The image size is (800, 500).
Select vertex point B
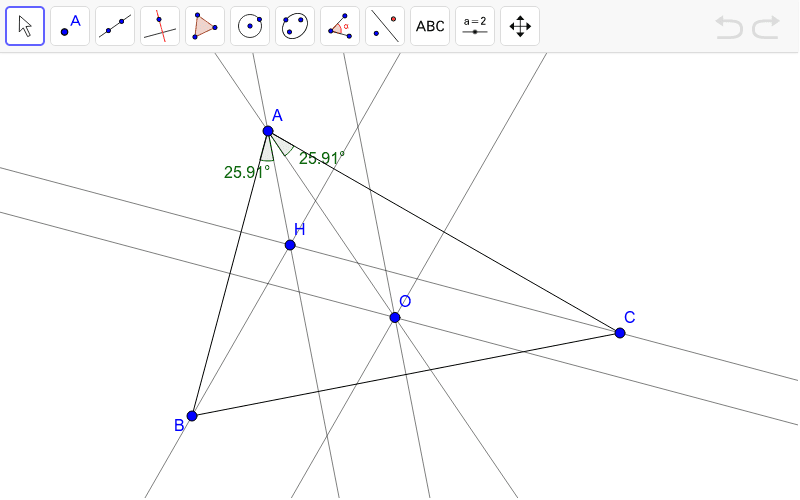pos(192,416)
